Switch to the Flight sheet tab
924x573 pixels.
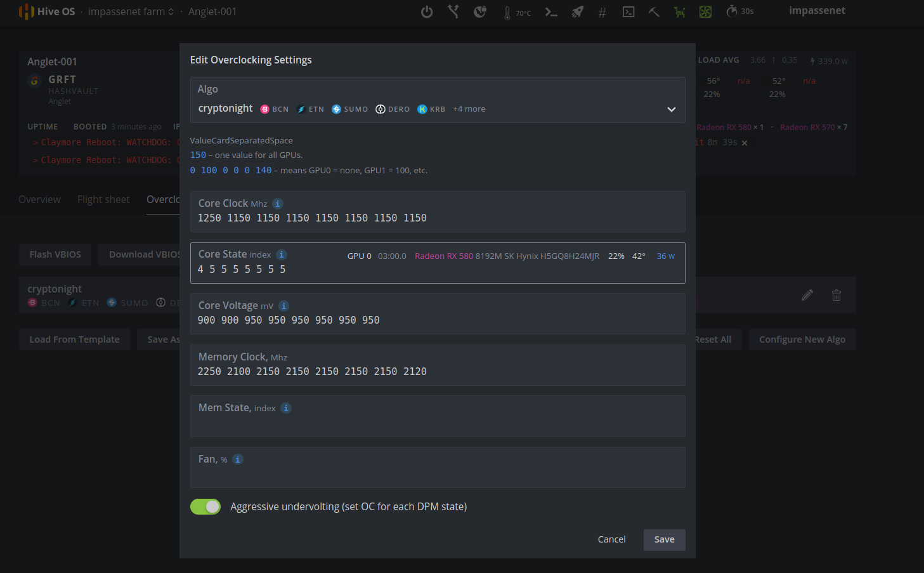(103, 199)
